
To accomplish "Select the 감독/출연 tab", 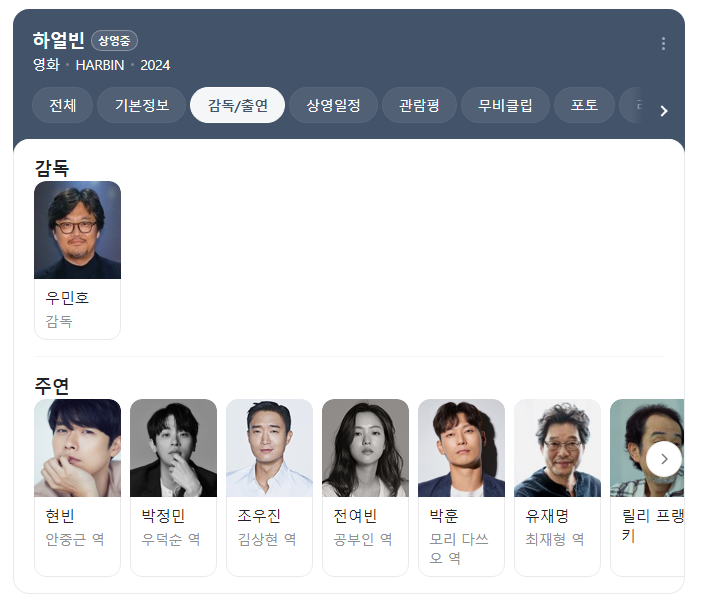I will click(238, 106).
